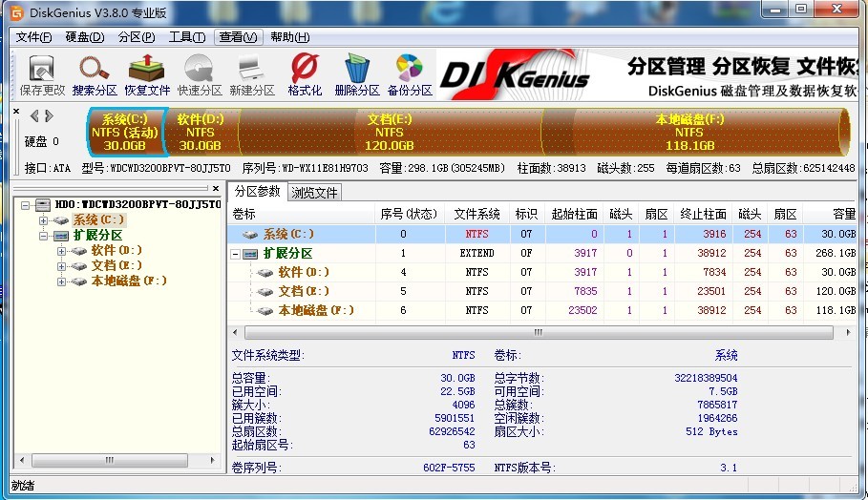868x500 pixels.
Task: Select the 文档(E:) partition bar segment
Action: click(390, 132)
